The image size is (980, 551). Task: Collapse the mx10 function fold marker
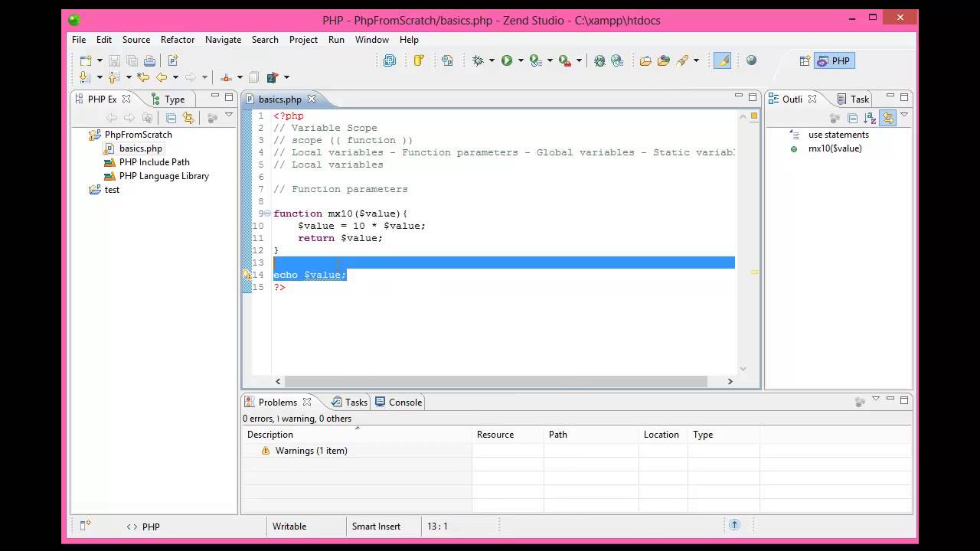[267, 214]
